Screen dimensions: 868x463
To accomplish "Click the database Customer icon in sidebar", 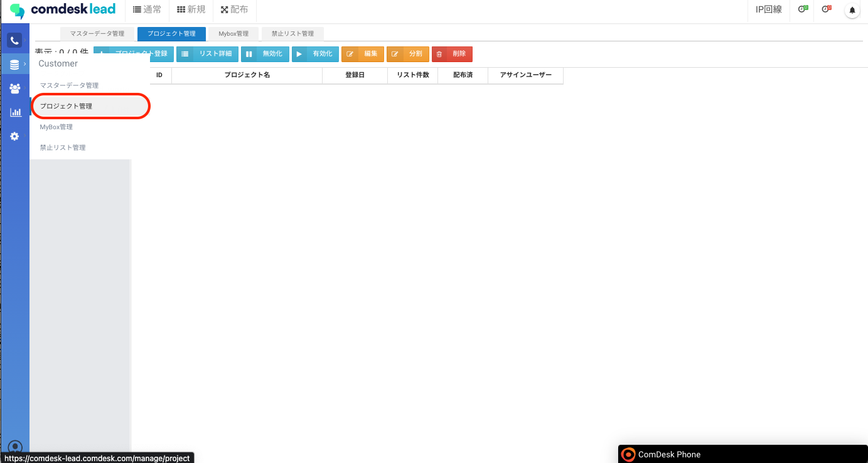I will [x=14, y=65].
